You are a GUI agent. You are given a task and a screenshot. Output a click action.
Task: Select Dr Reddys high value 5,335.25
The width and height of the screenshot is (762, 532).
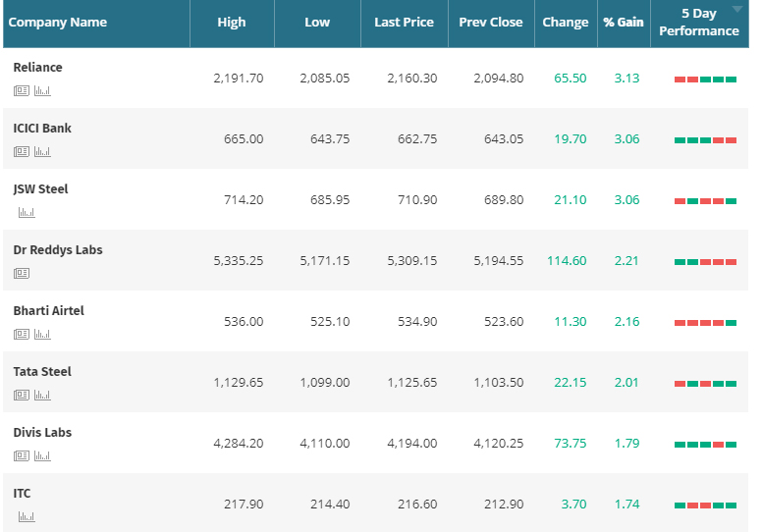click(x=238, y=261)
